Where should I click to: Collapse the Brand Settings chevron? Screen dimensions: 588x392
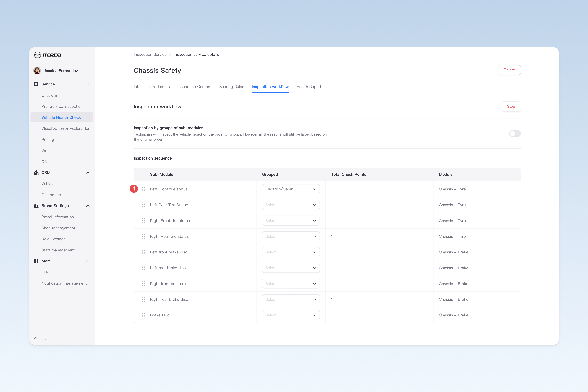88,206
